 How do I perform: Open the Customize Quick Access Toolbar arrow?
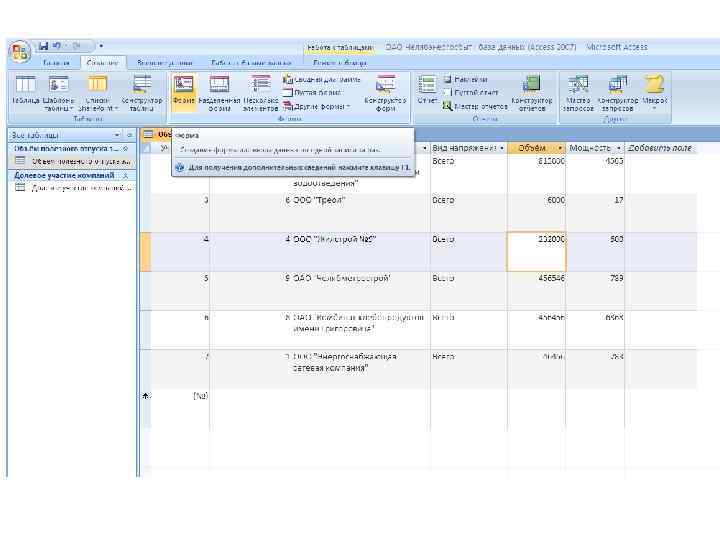click(x=101, y=46)
